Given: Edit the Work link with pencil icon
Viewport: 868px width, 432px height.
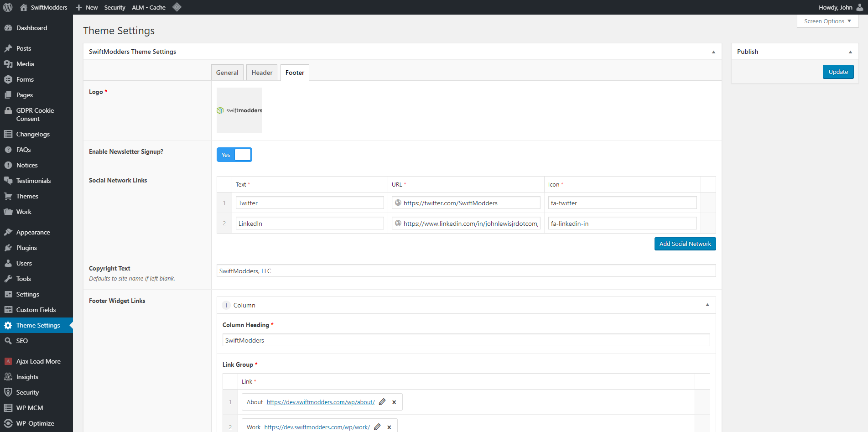Looking at the screenshot, I should tap(377, 427).
